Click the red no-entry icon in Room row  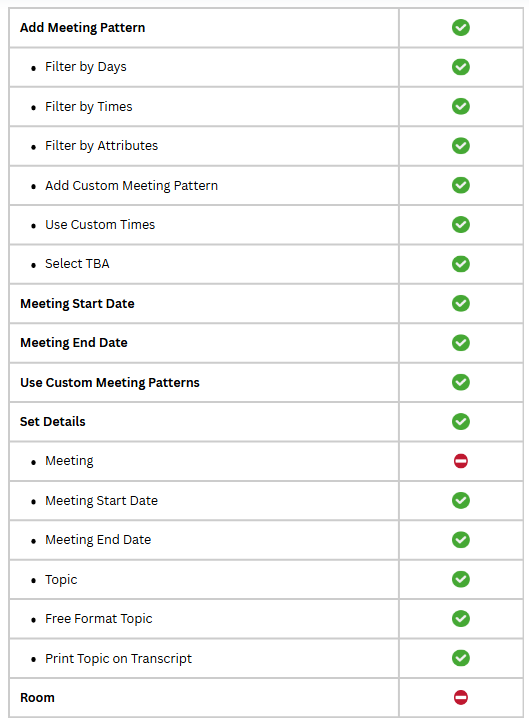[x=460, y=697]
